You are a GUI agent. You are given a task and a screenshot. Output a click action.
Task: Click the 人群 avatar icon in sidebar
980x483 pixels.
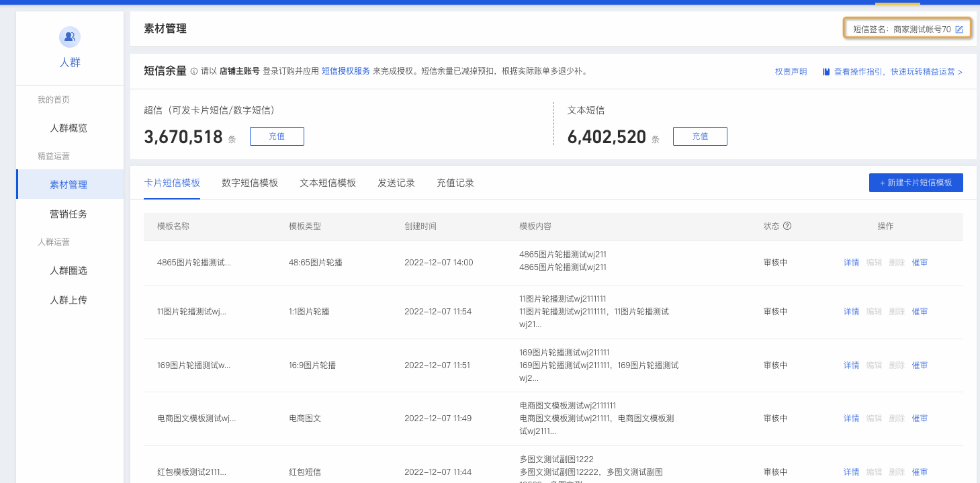70,37
